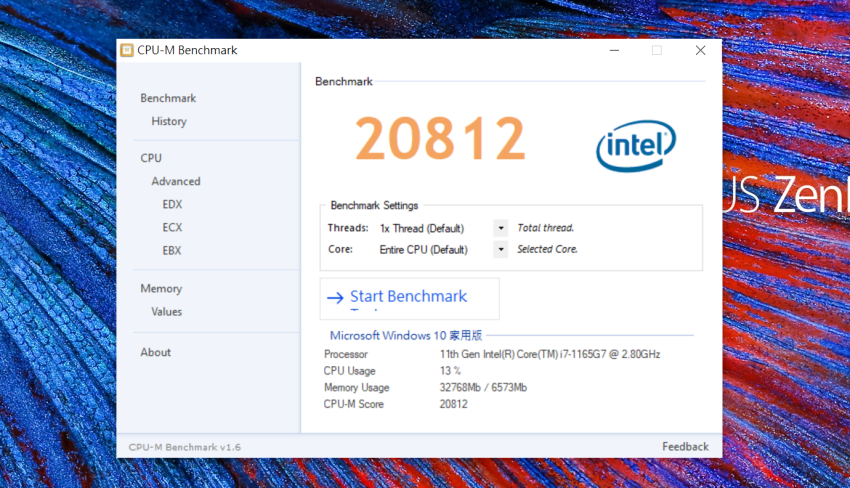Screen dimensions: 850x488
Task: Minimize the CPU-M Benchmark window
Action: point(614,50)
